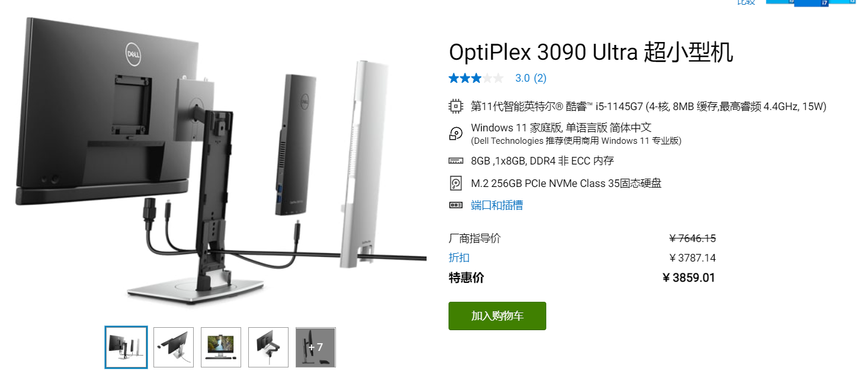
Task: Click the hard drive icon beside M.2 256GB
Action: tap(456, 183)
